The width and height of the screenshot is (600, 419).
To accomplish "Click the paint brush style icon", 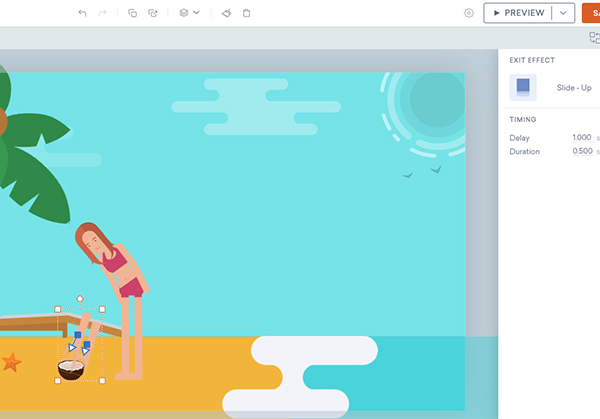I will [226, 13].
